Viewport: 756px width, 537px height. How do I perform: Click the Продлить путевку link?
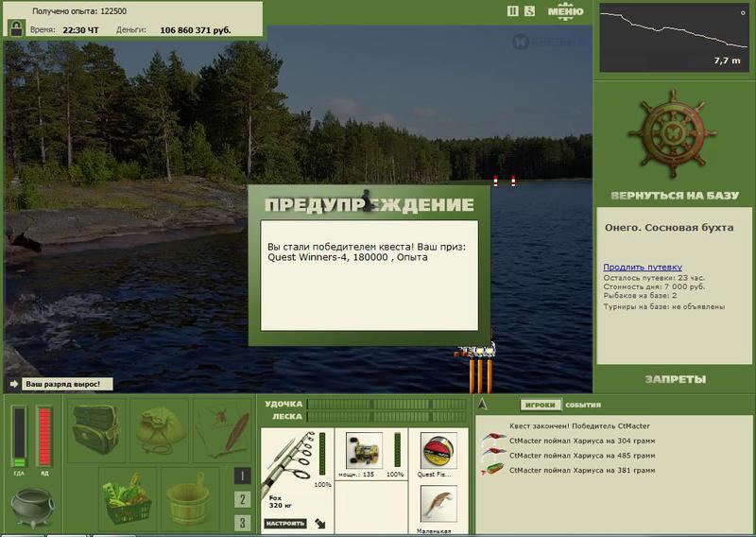coord(643,267)
